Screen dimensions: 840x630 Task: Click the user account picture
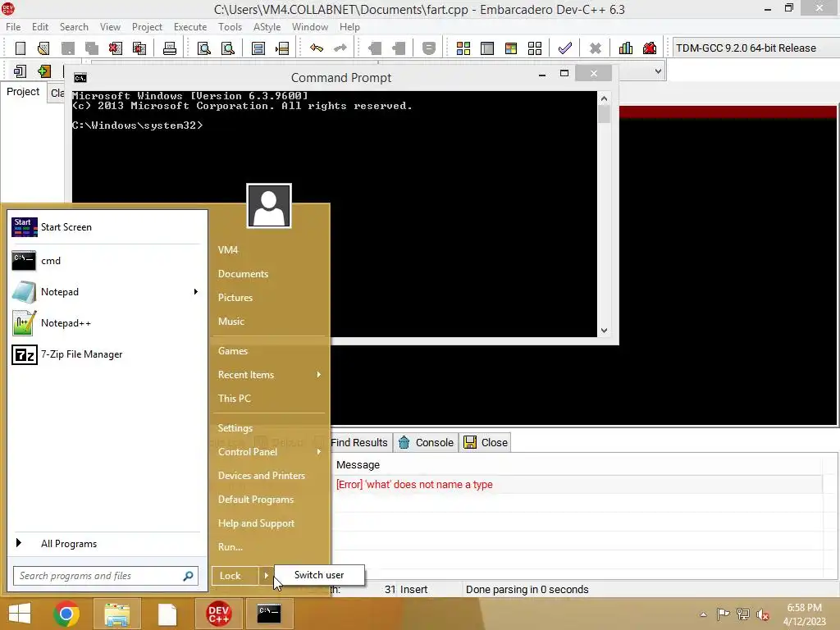click(x=269, y=206)
